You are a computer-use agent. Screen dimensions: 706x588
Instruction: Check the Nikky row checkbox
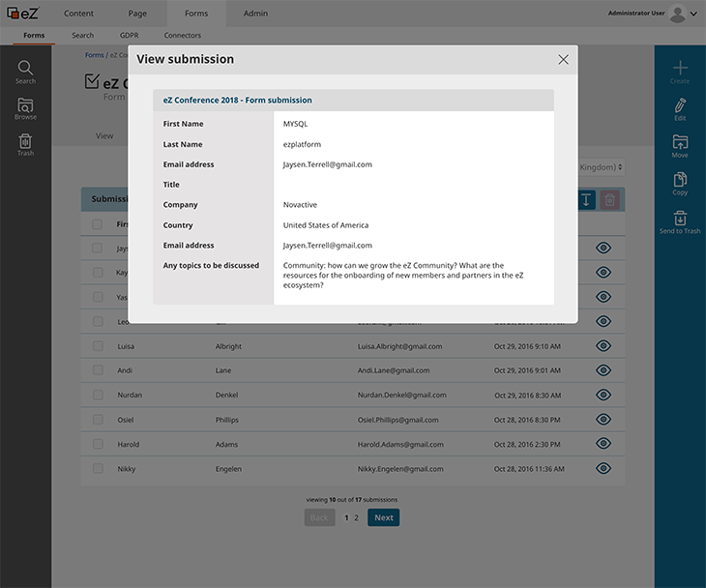click(98, 468)
